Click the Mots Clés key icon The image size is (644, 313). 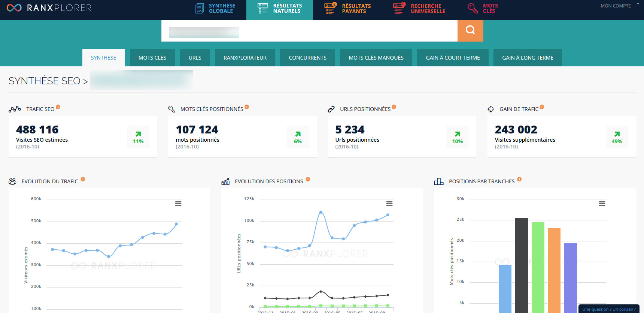[x=473, y=8]
